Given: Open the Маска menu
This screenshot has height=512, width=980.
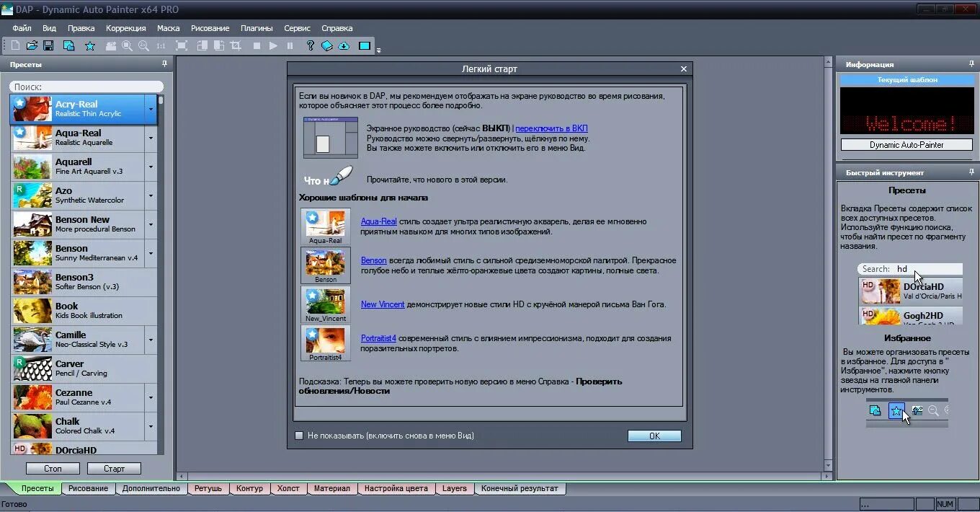Looking at the screenshot, I should (169, 28).
